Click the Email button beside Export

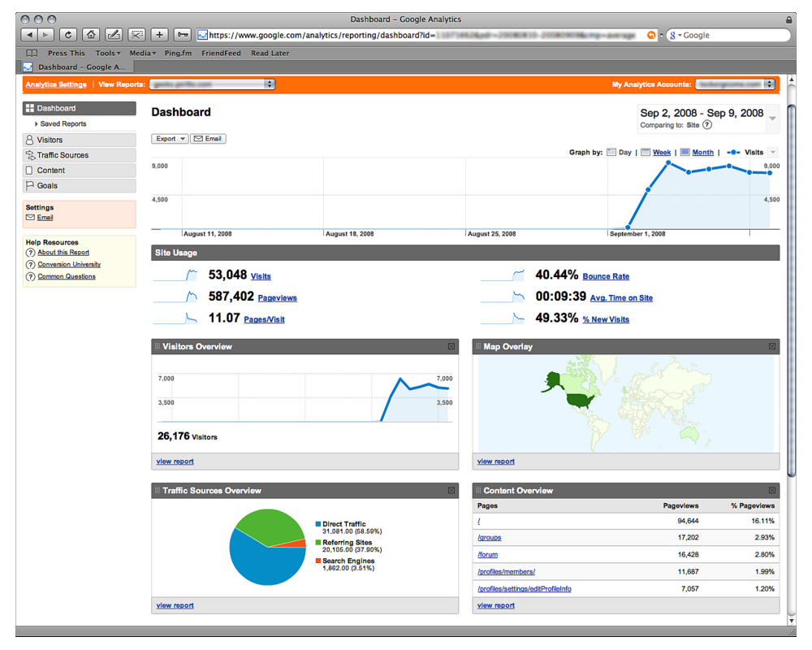point(208,139)
